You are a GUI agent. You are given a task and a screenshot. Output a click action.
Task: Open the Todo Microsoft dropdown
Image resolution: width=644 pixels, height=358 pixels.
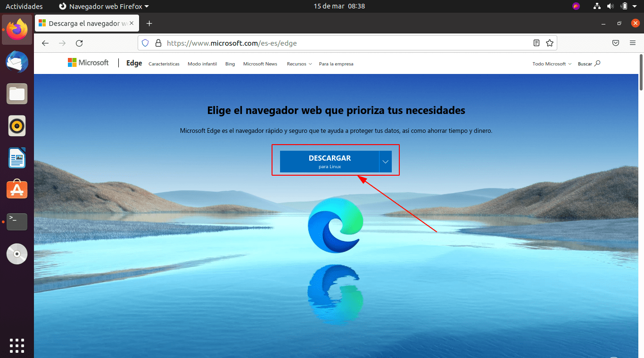coord(551,64)
